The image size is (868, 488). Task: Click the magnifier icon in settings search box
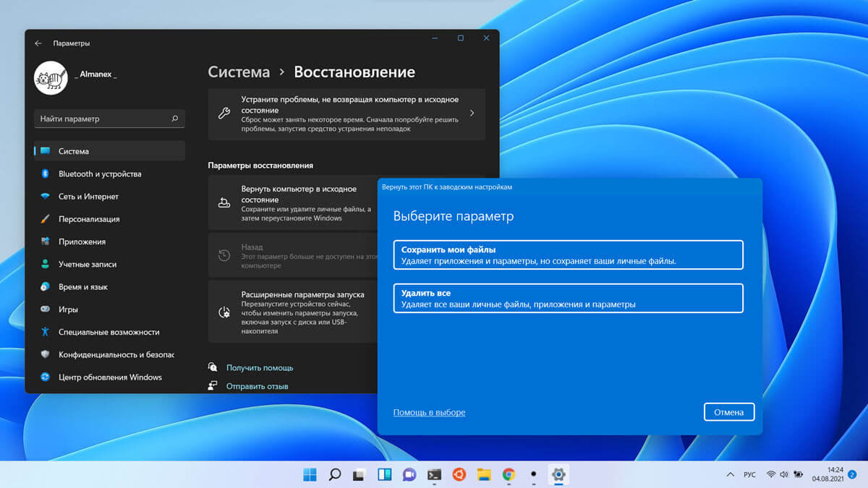[x=174, y=119]
